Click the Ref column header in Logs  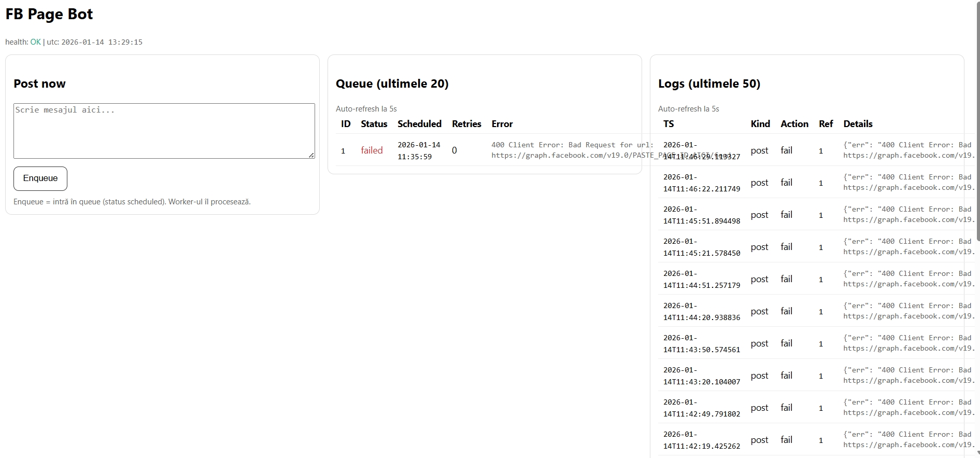(826, 124)
